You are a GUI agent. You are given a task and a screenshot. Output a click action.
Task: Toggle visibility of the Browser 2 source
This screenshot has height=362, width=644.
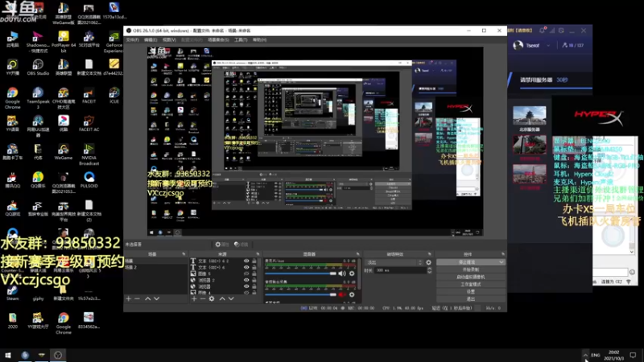(246, 280)
